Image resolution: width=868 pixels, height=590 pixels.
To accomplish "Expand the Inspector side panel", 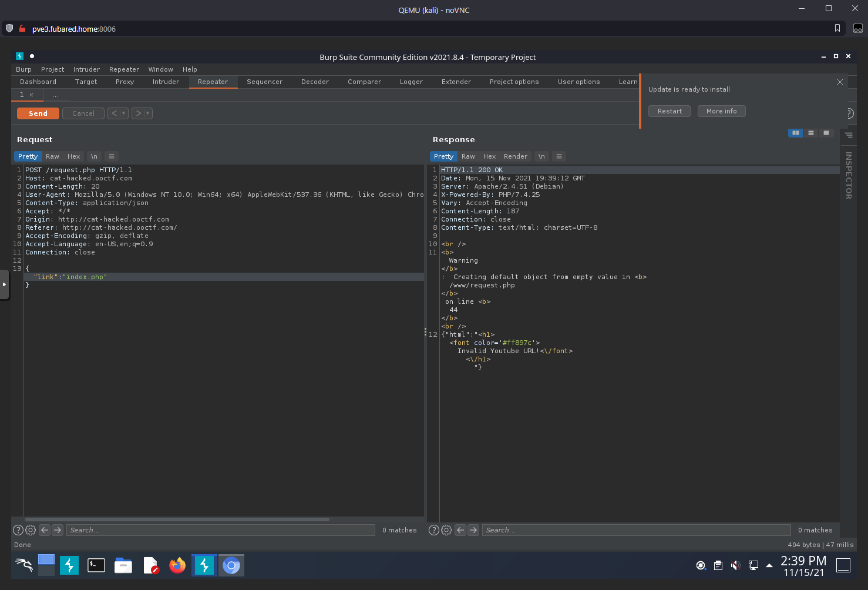I will pos(849,175).
